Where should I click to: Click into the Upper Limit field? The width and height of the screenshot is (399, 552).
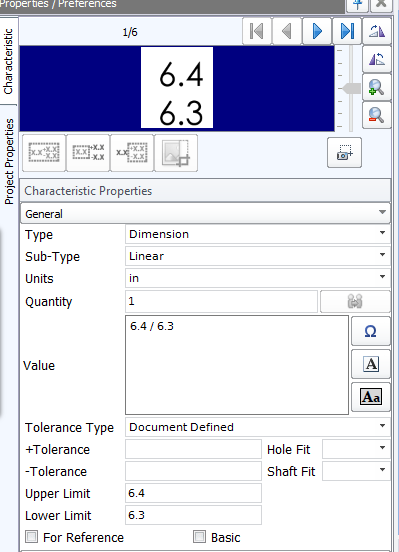click(x=193, y=493)
